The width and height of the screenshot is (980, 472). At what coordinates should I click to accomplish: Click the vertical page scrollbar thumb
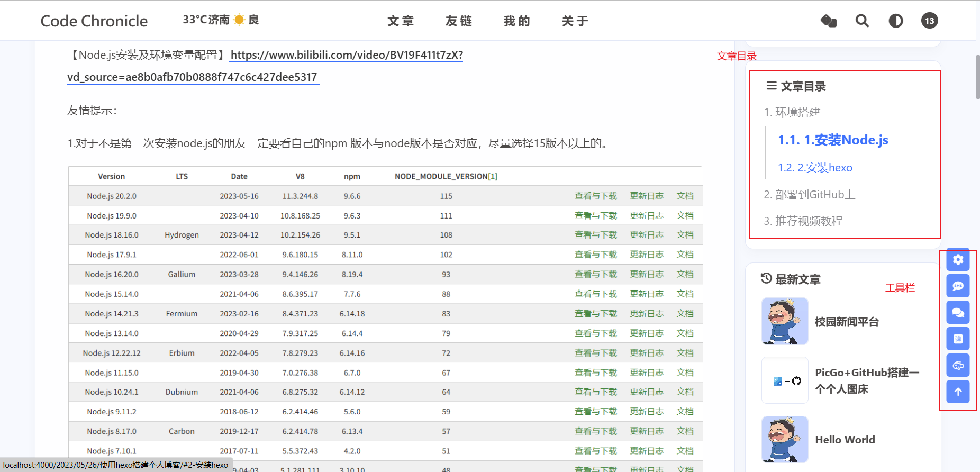pyautogui.click(x=978, y=76)
